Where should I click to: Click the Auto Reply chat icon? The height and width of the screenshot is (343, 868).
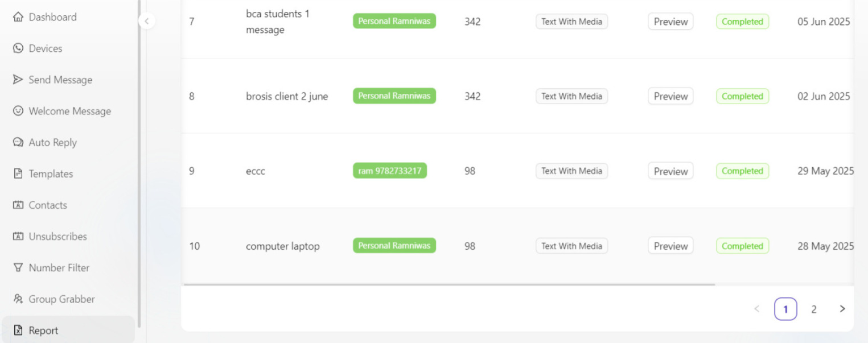pyautogui.click(x=18, y=142)
